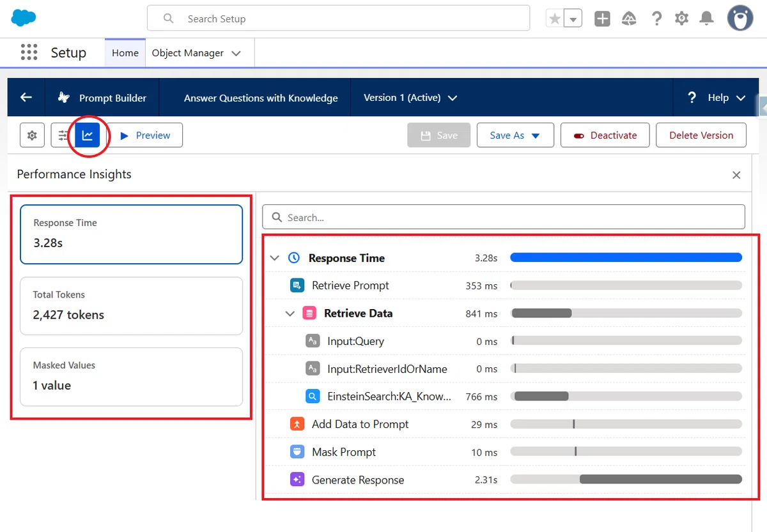The width and height of the screenshot is (767, 532).
Task: Expand the favorites list dropdown arrow
Action: point(573,19)
